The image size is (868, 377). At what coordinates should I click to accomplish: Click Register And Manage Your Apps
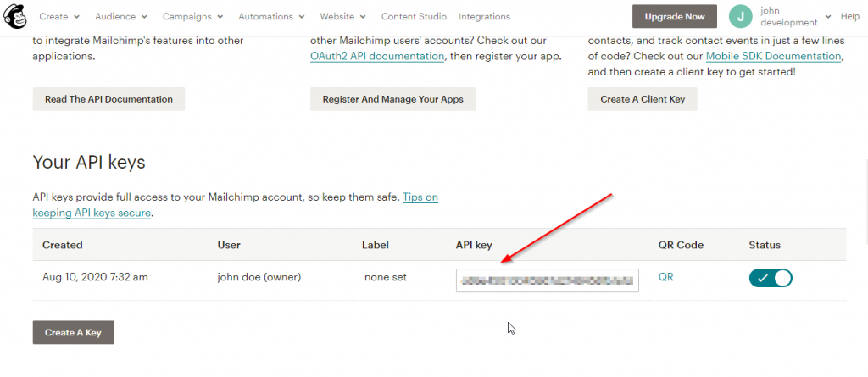coord(392,99)
